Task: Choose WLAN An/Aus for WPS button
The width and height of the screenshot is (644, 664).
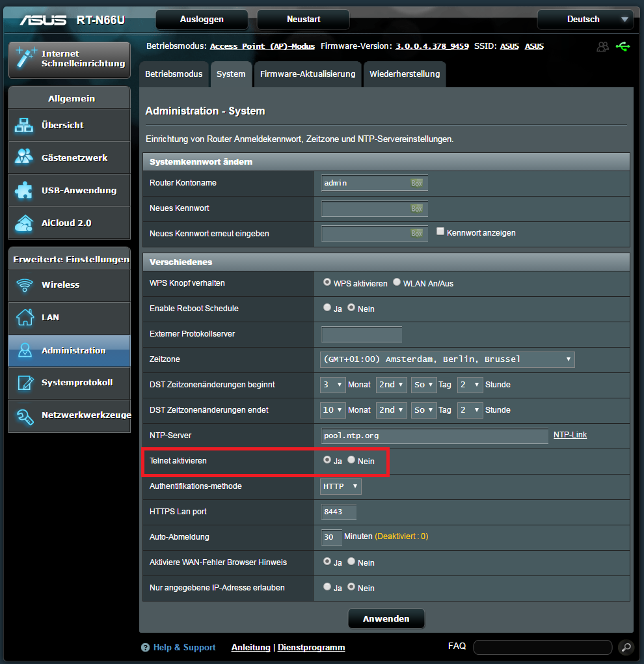Action: (x=397, y=283)
